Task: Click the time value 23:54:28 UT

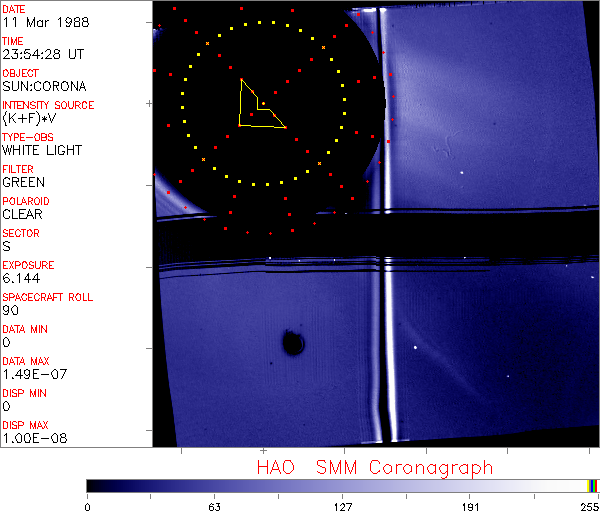Action: click(x=41, y=54)
